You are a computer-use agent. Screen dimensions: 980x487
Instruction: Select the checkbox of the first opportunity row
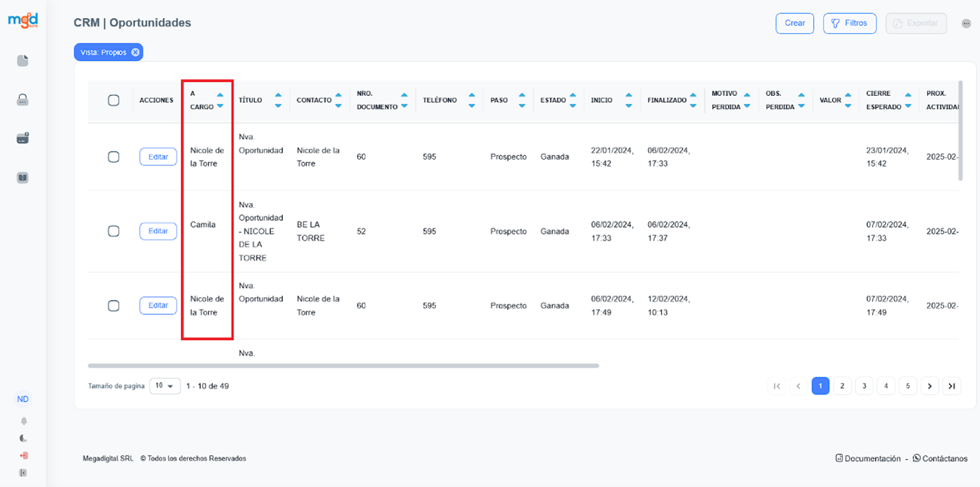click(x=114, y=157)
